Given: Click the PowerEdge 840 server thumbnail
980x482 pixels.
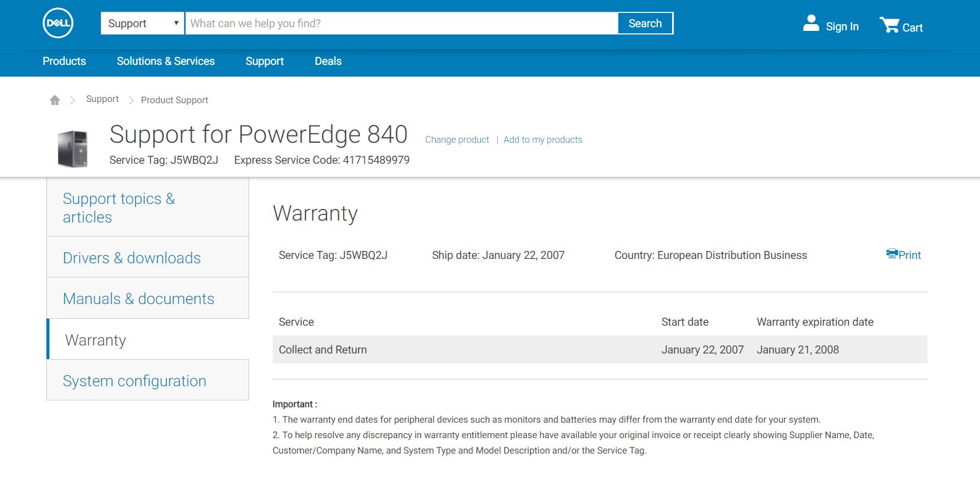Looking at the screenshot, I should (73, 149).
